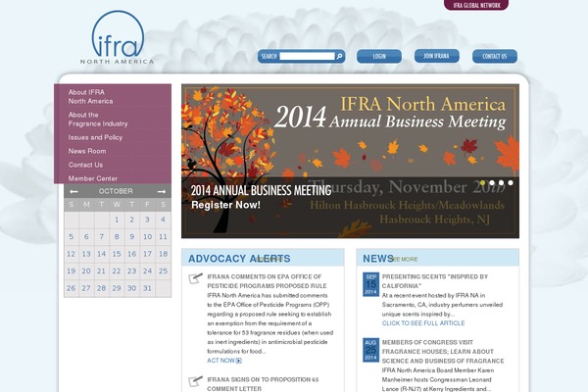Click the Contact Us header button
588x392 pixels.
tap(495, 56)
